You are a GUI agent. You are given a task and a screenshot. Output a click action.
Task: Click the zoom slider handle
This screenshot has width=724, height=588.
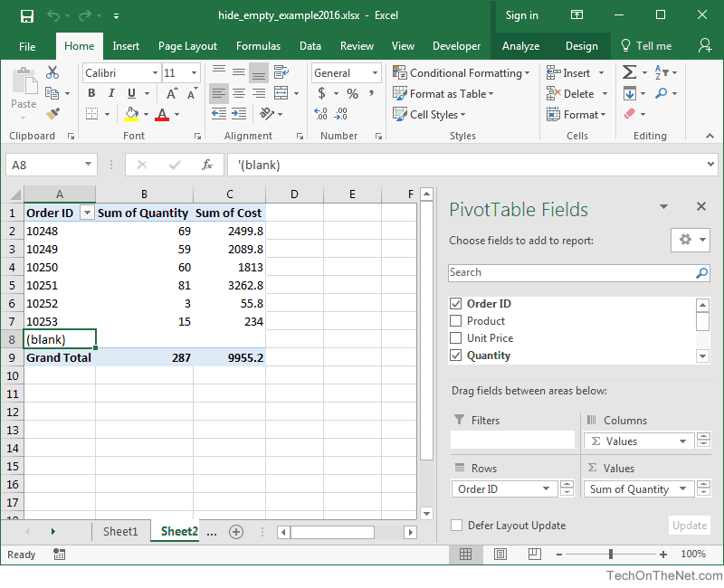coord(611,554)
